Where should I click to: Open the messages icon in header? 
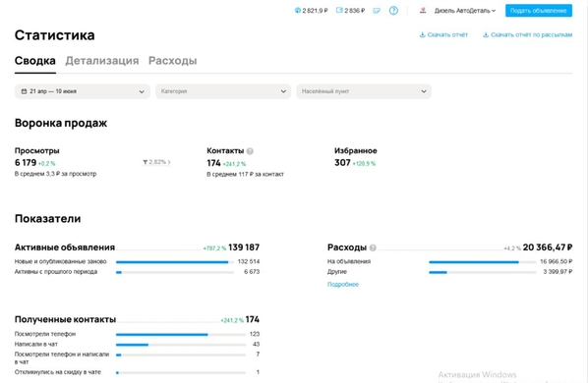point(377,11)
